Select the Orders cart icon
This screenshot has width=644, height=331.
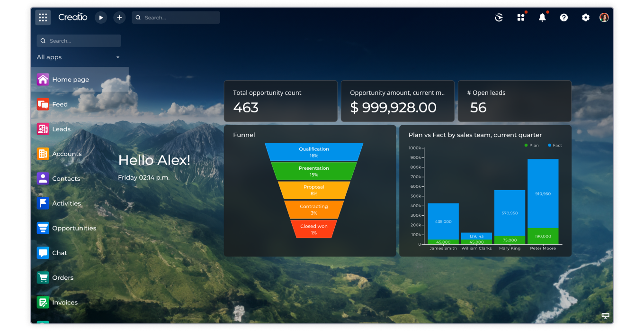(43, 277)
